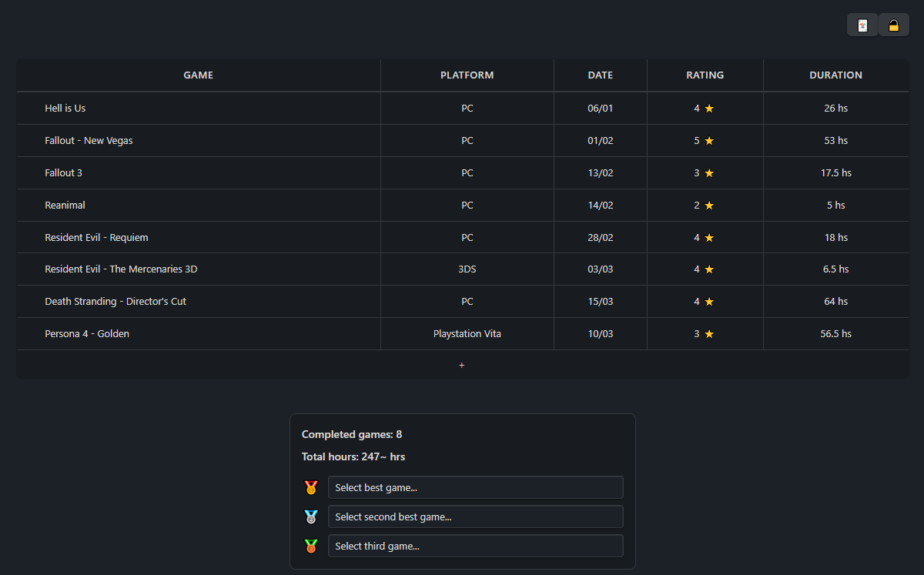This screenshot has height=575, width=924.
Task: Click the 'Completed games: 8' text
Action: tap(352, 435)
